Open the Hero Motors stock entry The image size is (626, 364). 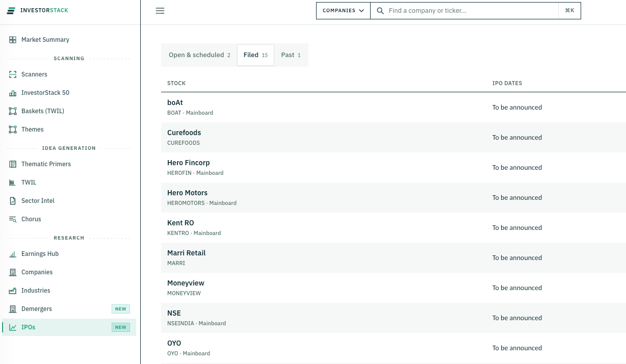[187, 193]
